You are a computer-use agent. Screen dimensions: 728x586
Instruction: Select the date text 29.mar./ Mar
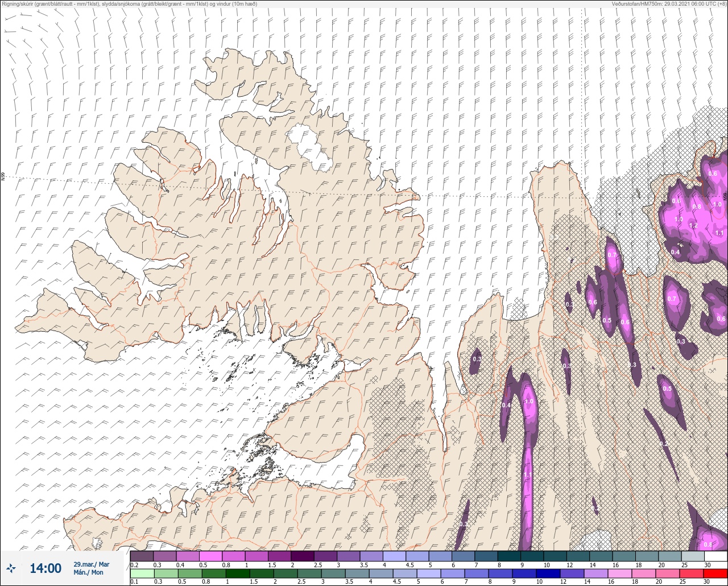pyautogui.click(x=91, y=564)
